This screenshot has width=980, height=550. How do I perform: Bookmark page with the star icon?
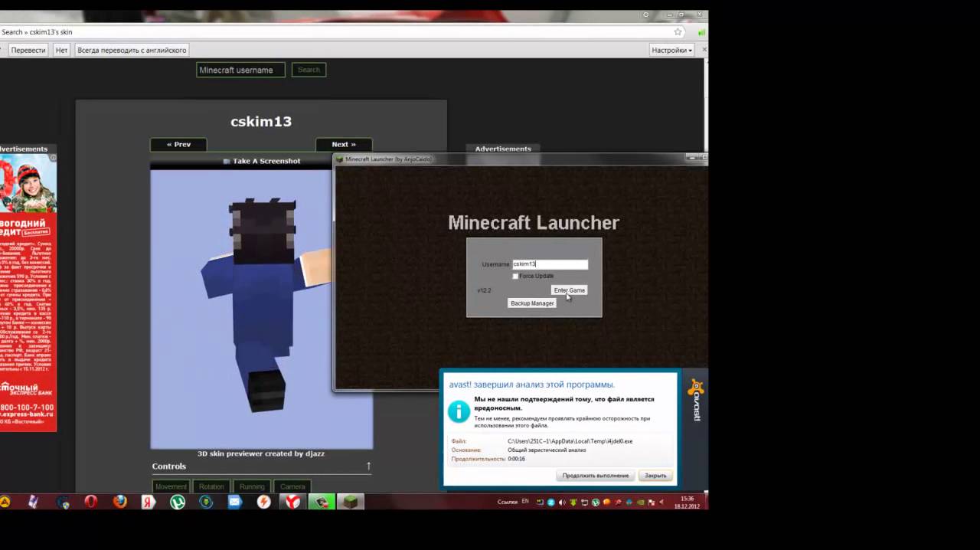coord(678,32)
